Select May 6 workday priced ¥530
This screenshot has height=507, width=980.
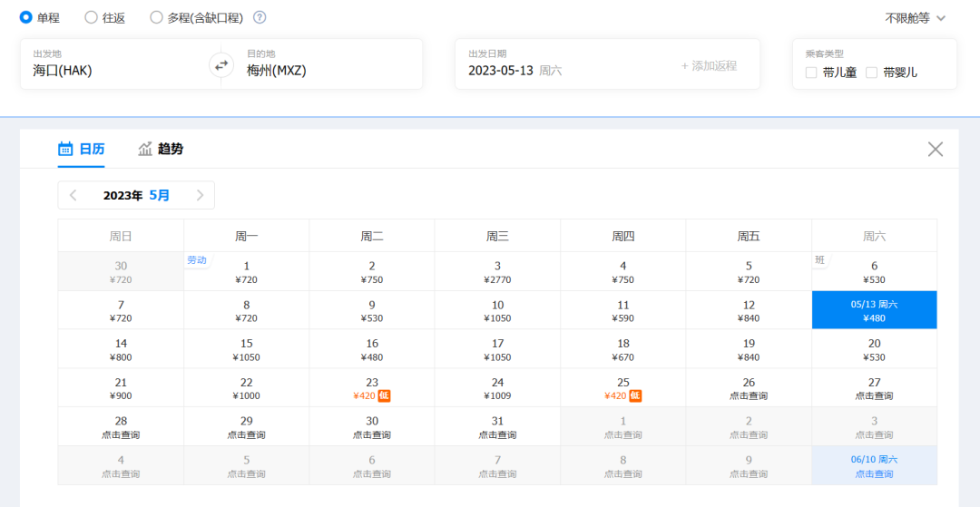click(x=875, y=271)
